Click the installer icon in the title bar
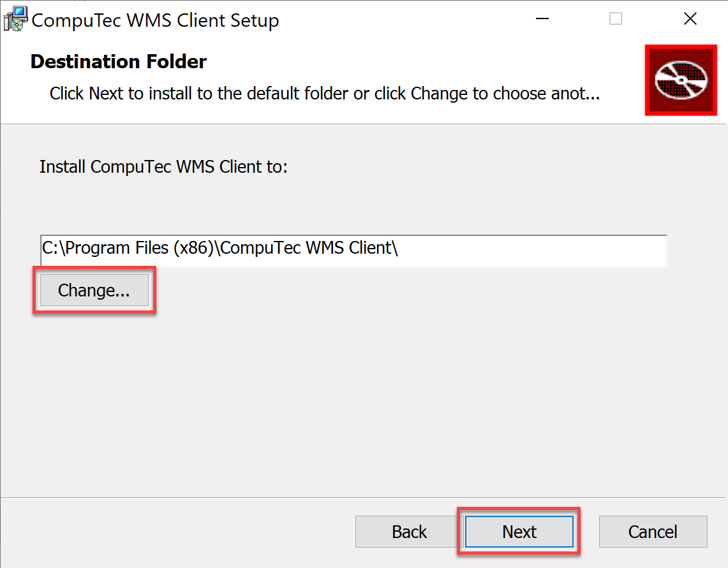 (15, 19)
